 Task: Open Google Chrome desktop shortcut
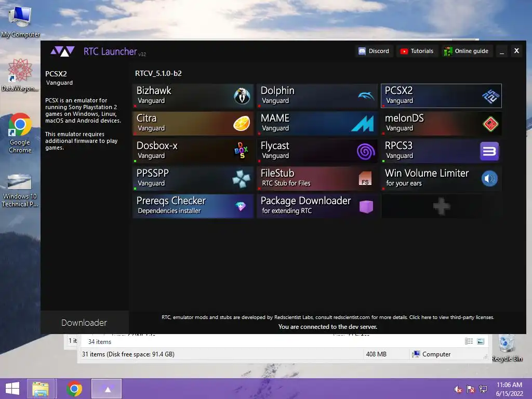point(20,133)
